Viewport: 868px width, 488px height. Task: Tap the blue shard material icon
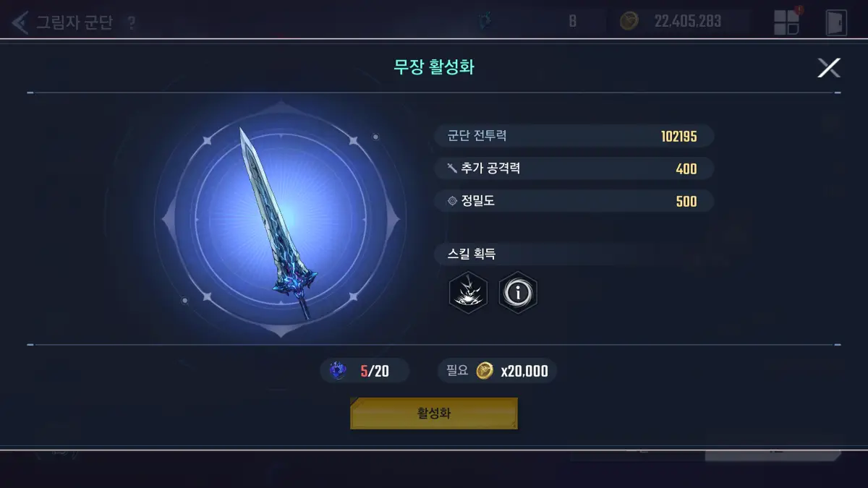tap(338, 372)
